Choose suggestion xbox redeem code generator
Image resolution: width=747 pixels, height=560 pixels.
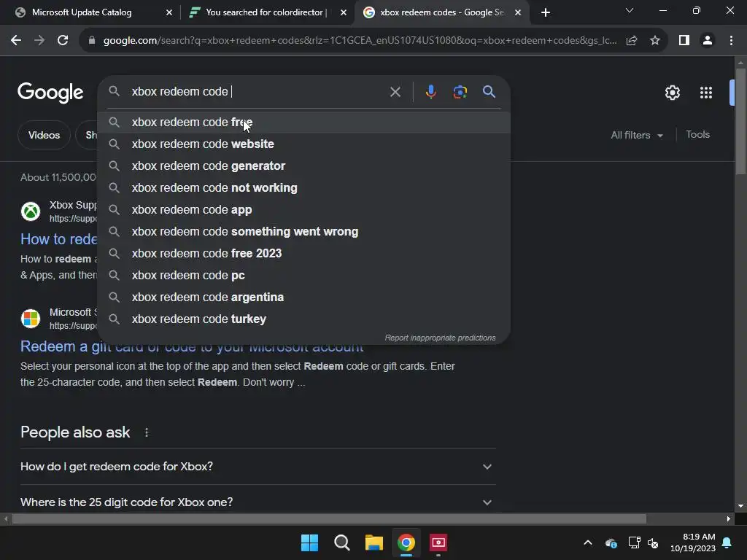point(303,166)
